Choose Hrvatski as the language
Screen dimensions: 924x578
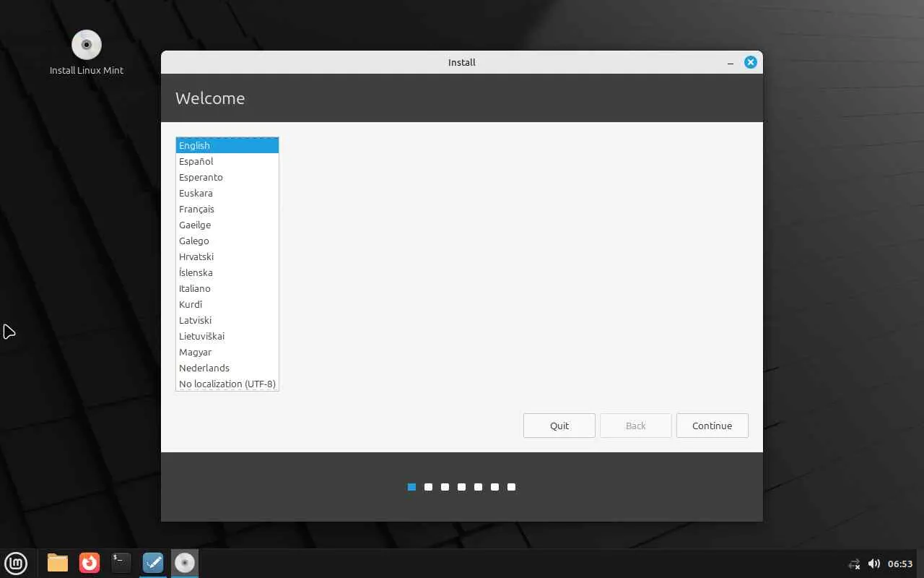[x=227, y=256]
